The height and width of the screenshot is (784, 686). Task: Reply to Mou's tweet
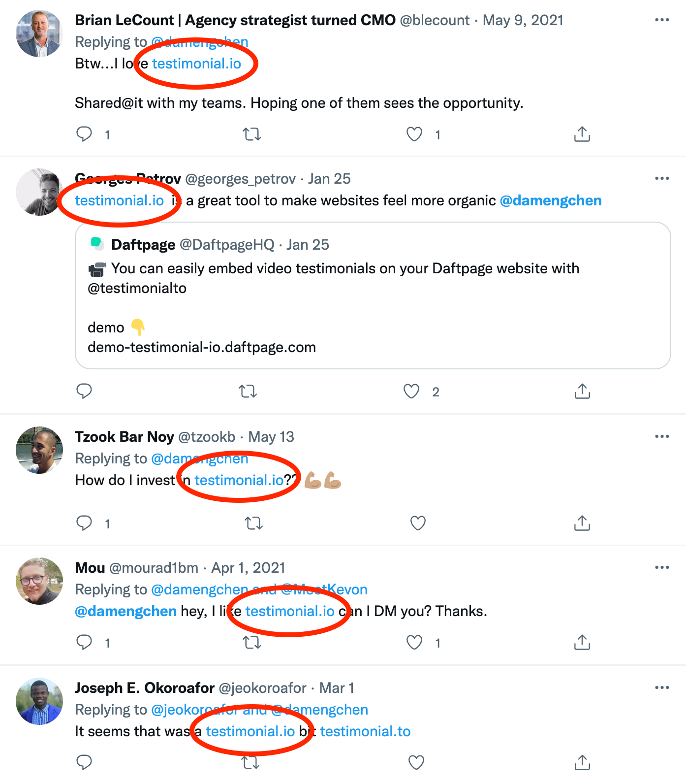click(x=84, y=642)
